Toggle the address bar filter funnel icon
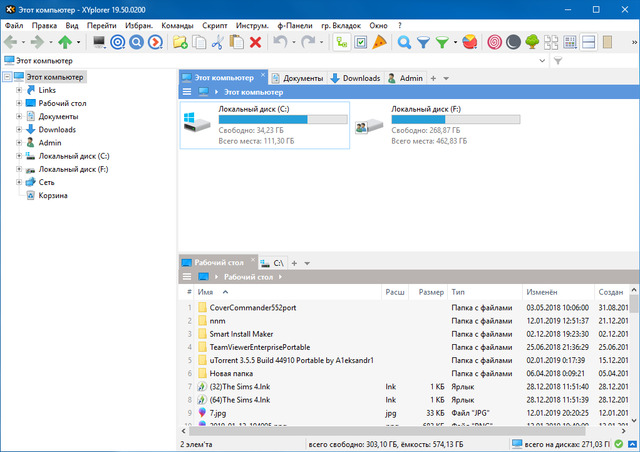Viewport: 640px width, 452px height. 559,62
